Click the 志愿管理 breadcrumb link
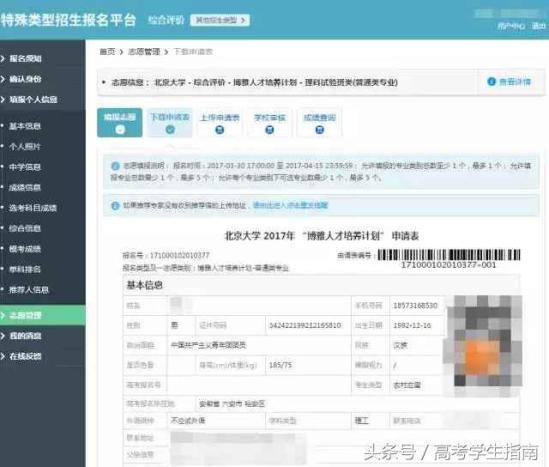The image size is (549, 467). pos(144,52)
